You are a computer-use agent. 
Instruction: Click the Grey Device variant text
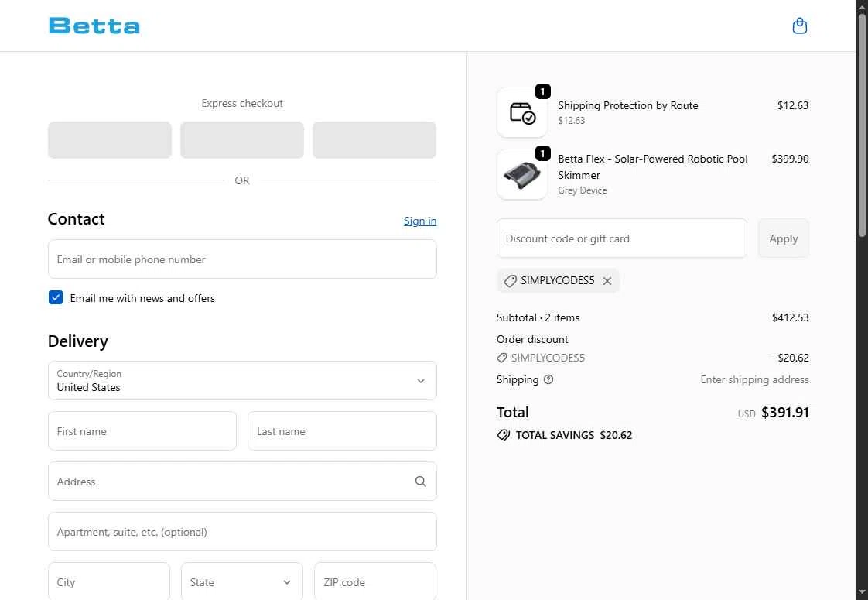point(583,190)
